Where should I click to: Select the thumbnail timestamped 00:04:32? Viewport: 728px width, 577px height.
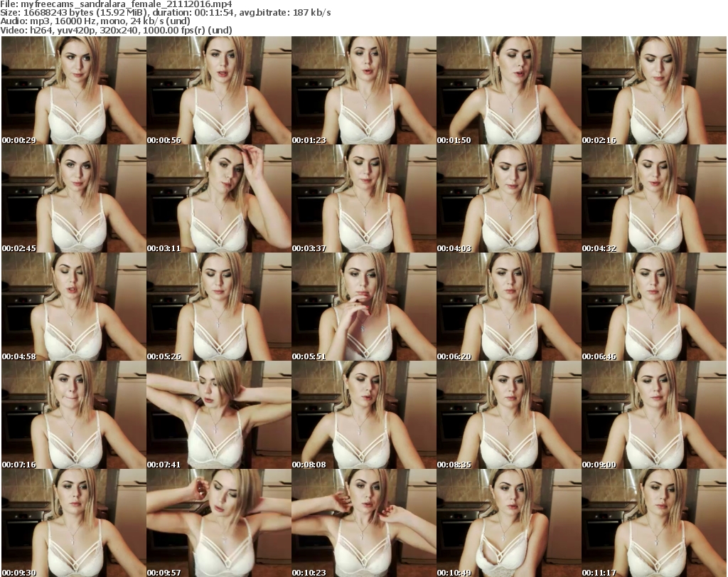point(654,198)
